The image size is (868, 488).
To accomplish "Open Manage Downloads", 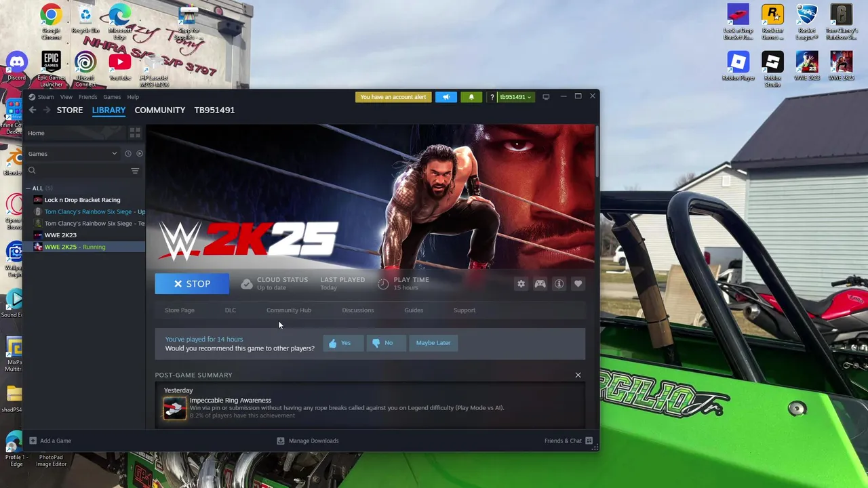I will click(x=308, y=441).
